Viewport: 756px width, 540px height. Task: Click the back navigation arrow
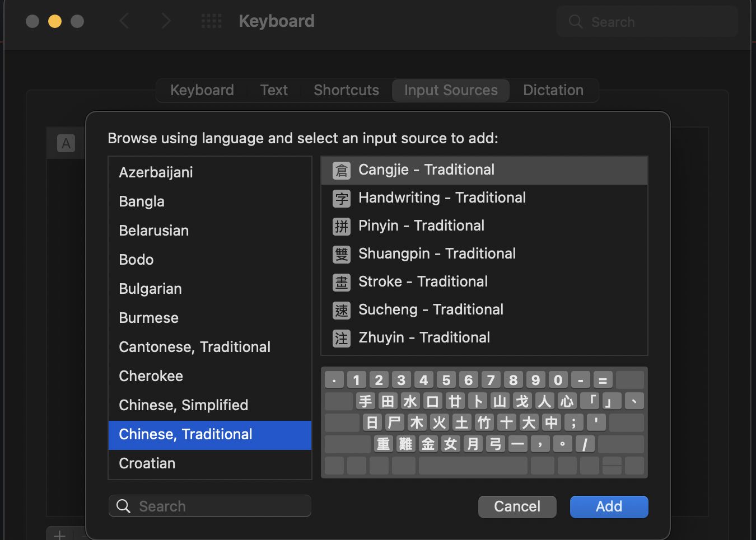[x=124, y=20]
